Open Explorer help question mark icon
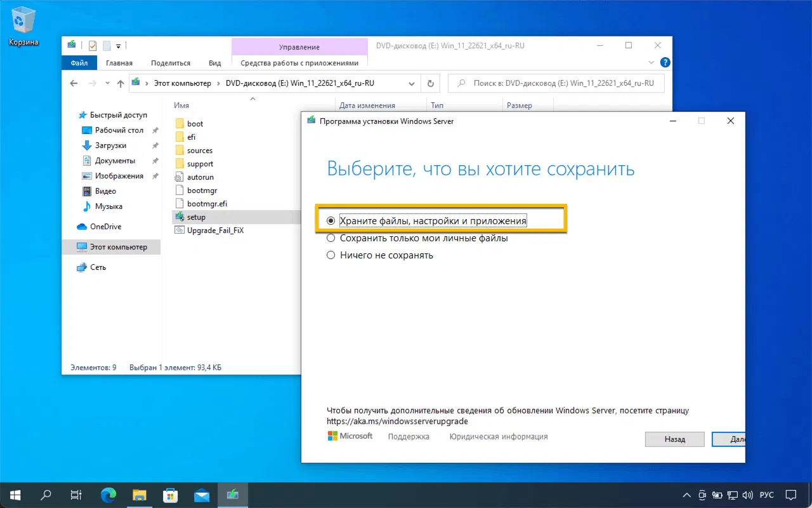812x508 pixels. pyautogui.click(x=665, y=63)
